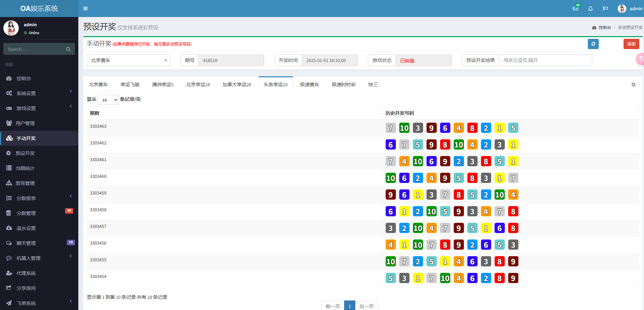This screenshot has width=644, height=310.
Task: Switch to the 极速赛车 tab
Action: point(309,84)
